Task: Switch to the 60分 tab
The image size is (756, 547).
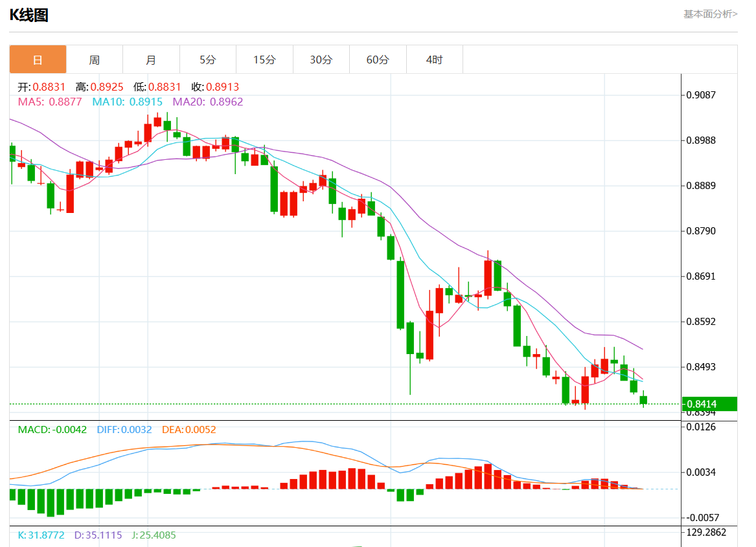Action: pos(378,60)
